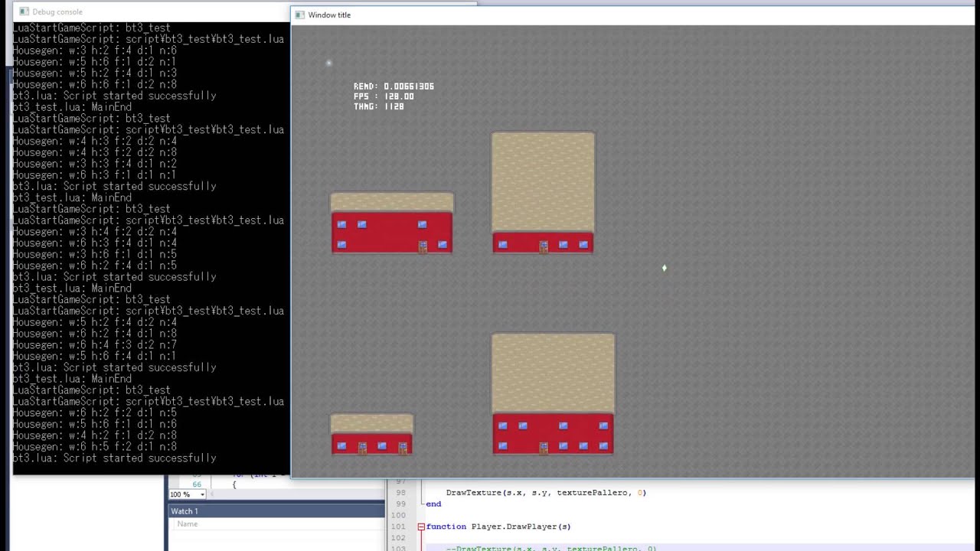Click the Window title app icon

click(300, 15)
